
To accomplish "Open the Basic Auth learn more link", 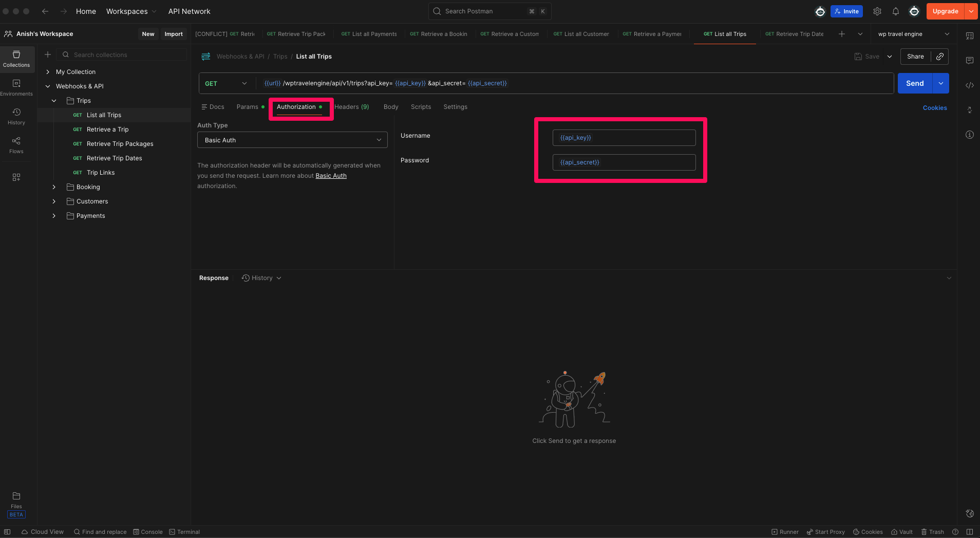I will tap(331, 176).
